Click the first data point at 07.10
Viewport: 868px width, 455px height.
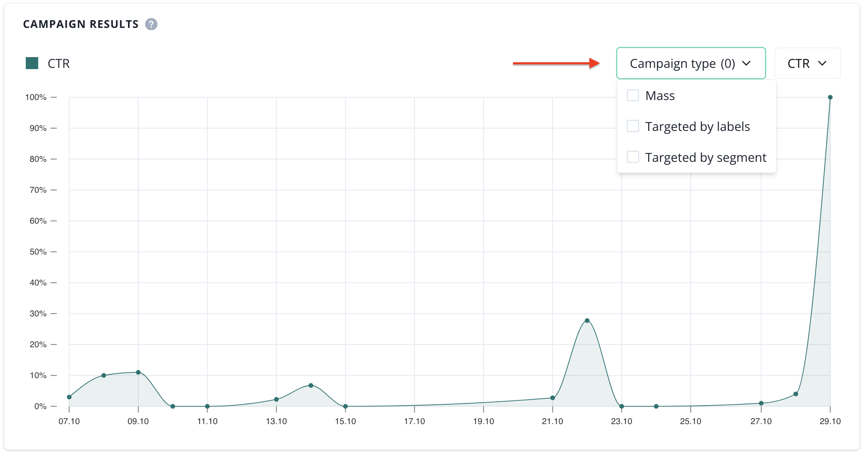[69, 397]
